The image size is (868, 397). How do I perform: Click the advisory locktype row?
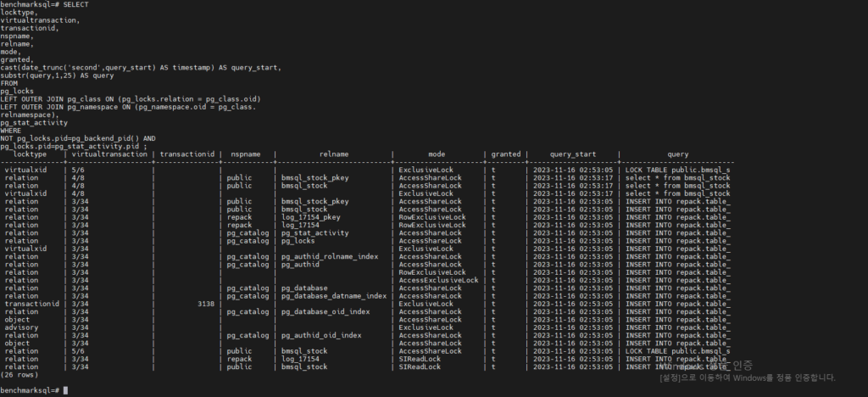(x=21, y=327)
